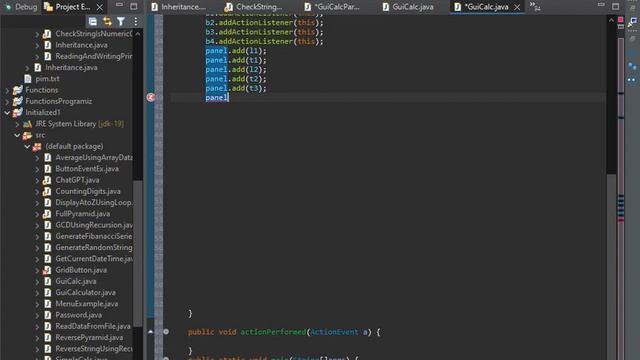Select ChatGPT.java in the tree
Screen dimensions: 640x360
[77, 180]
